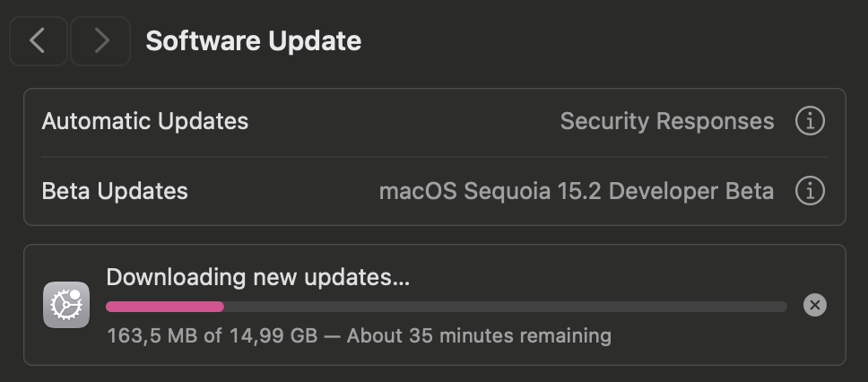
Task: Click macOS Sequoia 15.2 Developer Beta text
Action: click(x=577, y=191)
